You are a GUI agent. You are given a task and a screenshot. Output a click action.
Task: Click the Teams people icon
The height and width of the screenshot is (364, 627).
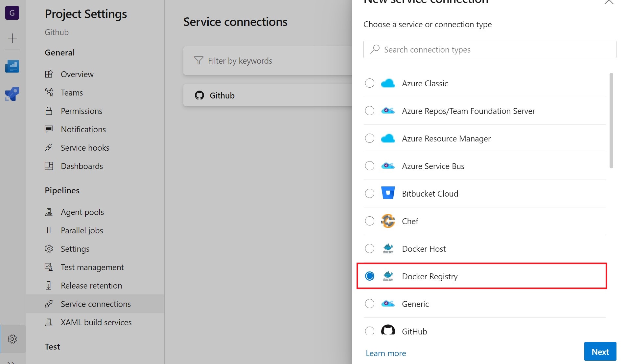pos(49,93)
